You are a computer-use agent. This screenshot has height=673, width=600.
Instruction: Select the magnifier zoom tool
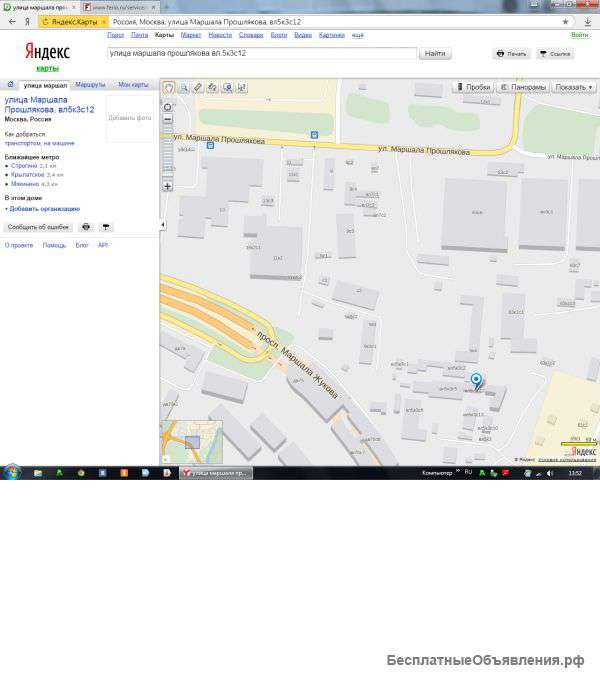(x=184, y=88)
